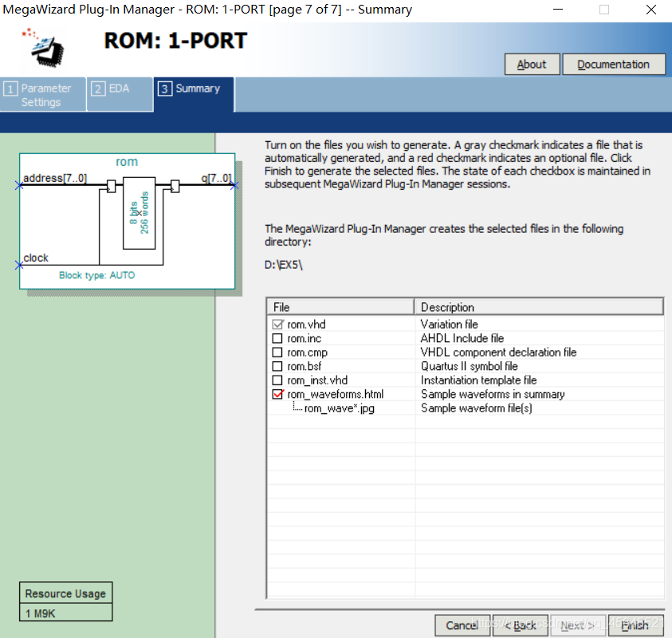Viewport: 672px width, 638px height.
Task: Click the rom.bsf file name
Action: (x=305, y=366)
